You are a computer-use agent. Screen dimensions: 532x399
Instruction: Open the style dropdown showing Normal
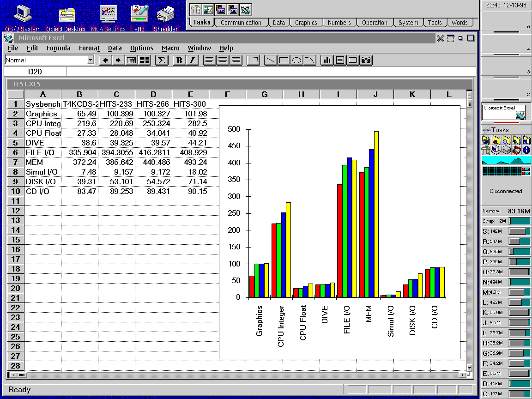click(x=90, y=60)
